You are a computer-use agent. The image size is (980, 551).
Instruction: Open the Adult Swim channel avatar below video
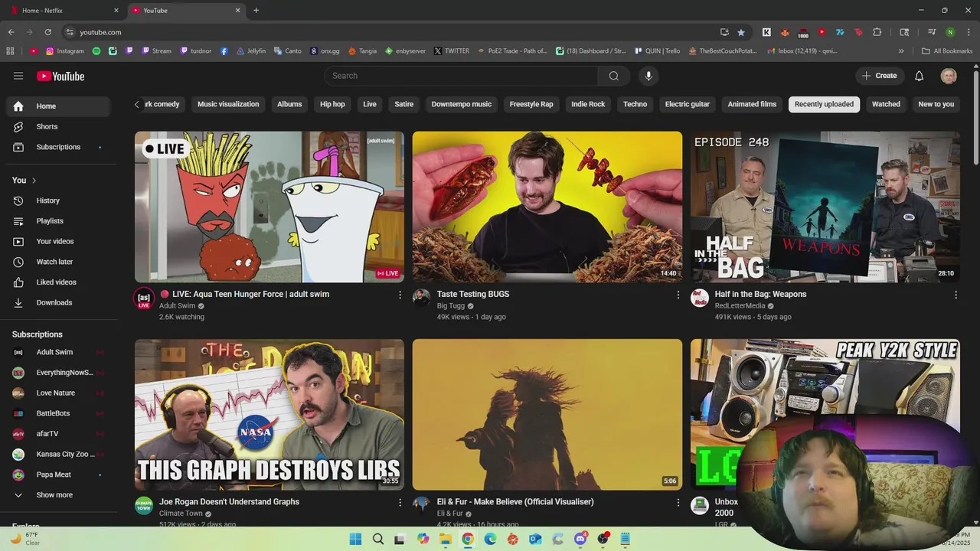pos(144,298)
